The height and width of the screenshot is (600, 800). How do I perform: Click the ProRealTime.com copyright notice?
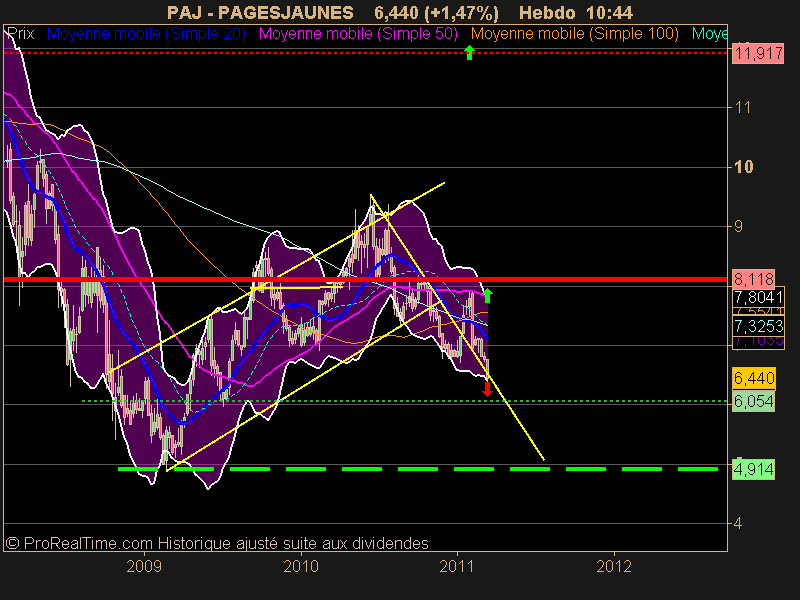coord(217,543)
